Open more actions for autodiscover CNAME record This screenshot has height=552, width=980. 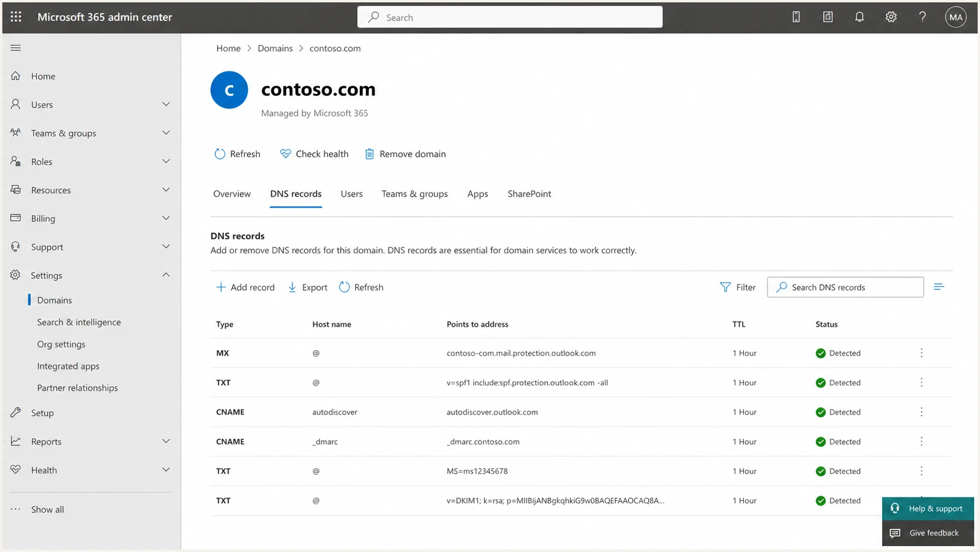pyautogui.click(x=921, y=412)
